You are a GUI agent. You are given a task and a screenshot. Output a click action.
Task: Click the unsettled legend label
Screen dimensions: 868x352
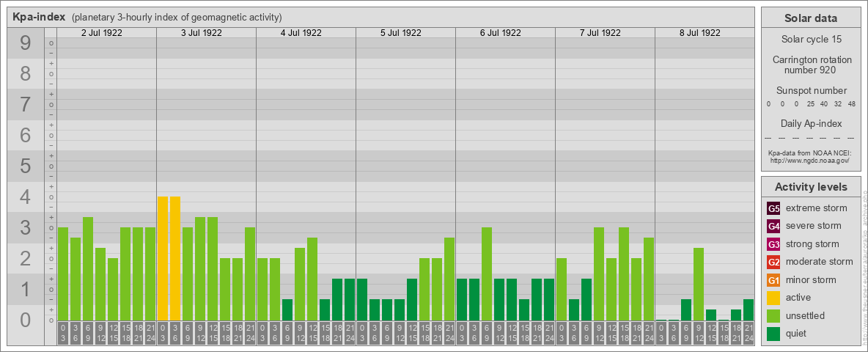pyautogui.click(x=806, y=316)
